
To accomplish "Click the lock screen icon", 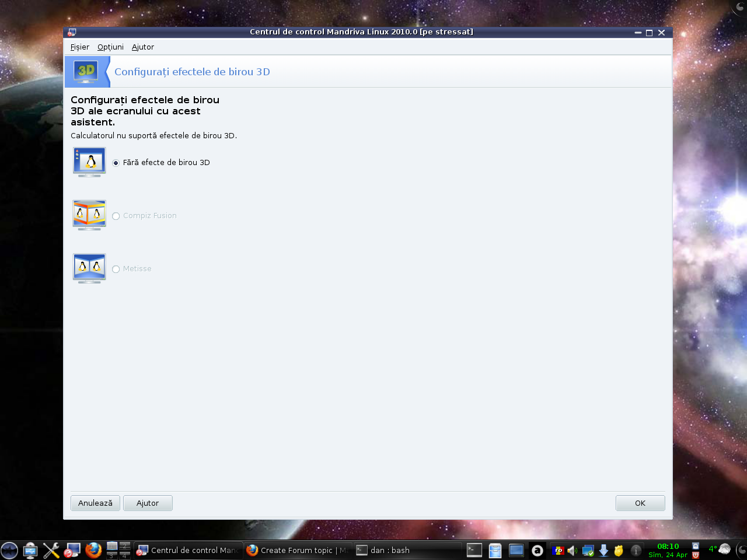I will pyautogui.click(x=696, y=546).
